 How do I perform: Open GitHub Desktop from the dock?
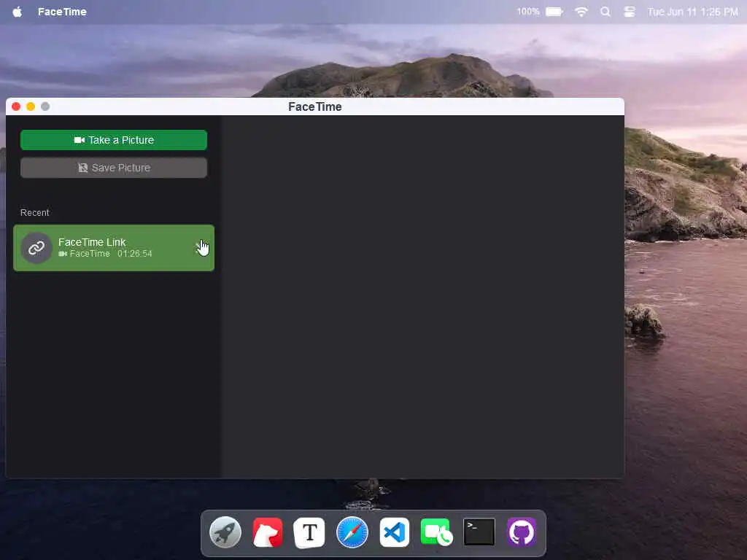[522, 532]
